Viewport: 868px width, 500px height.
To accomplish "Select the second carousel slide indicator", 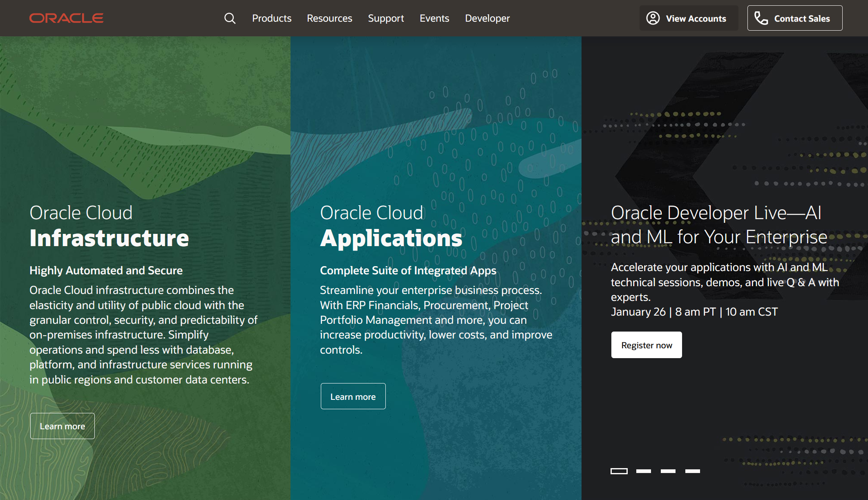I will pos(644,471).
